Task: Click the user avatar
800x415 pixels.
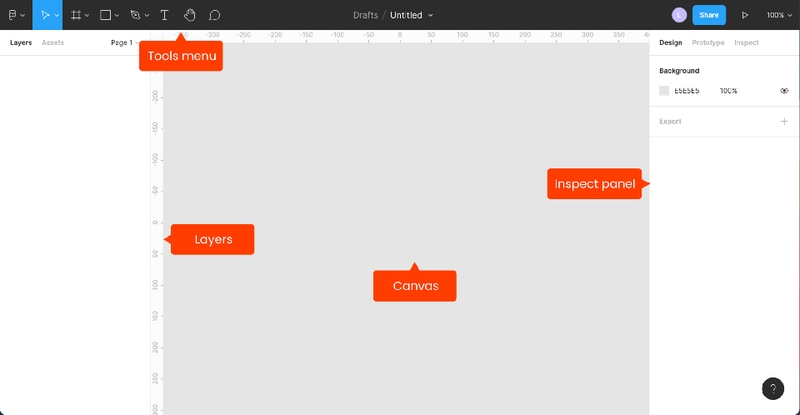Action: pos(679,15)
